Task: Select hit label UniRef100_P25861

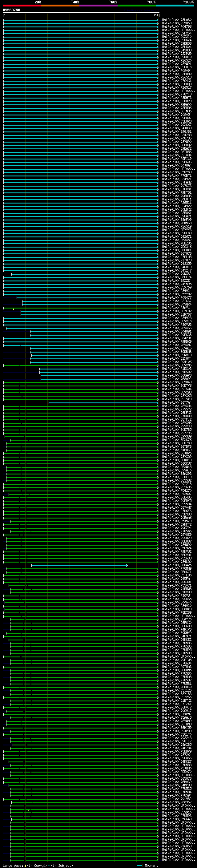Action: coord(177,213)
